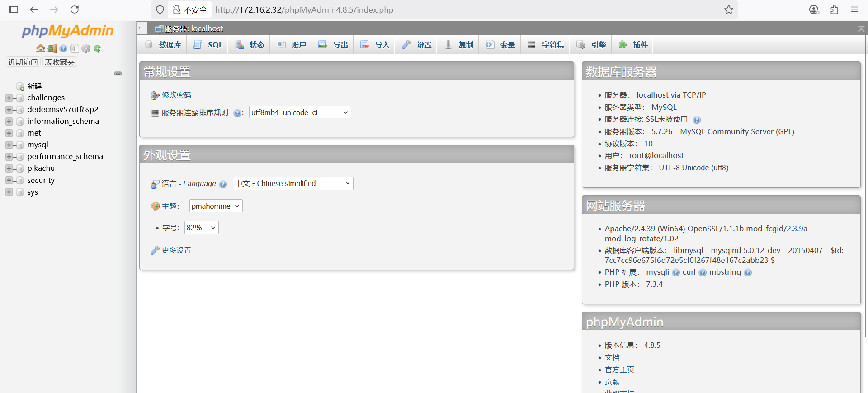Click the browser account profile icon
868x393 pixels.
click(x=814, y=9)
